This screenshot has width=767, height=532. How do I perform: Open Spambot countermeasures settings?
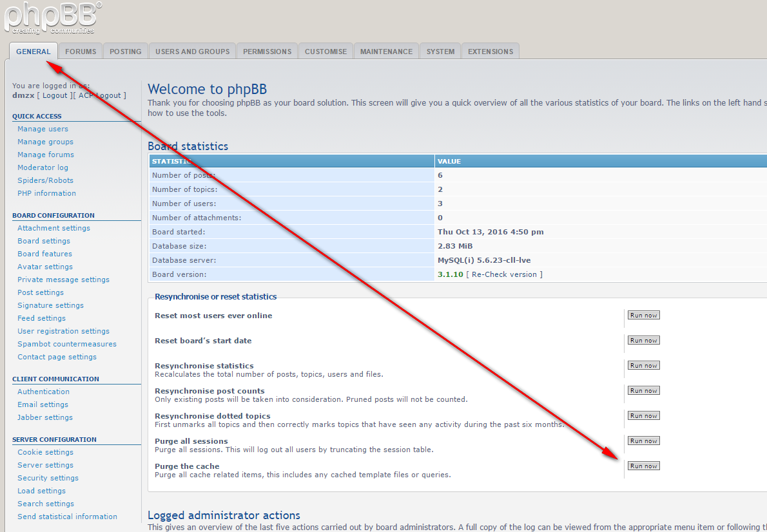(67, 344)
